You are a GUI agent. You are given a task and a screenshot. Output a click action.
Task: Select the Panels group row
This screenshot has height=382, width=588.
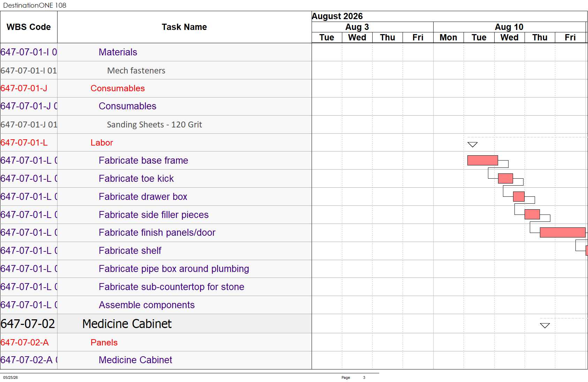156,342
